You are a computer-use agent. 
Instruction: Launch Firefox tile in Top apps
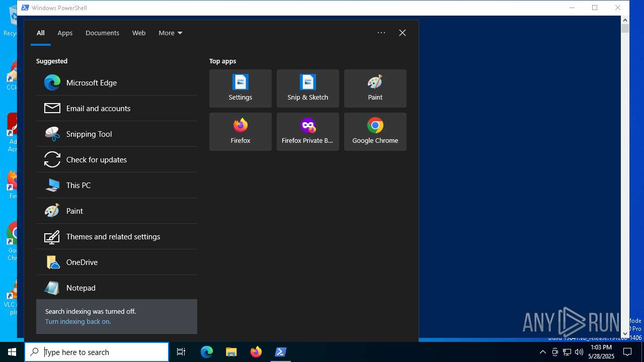(x=240, y=132)
